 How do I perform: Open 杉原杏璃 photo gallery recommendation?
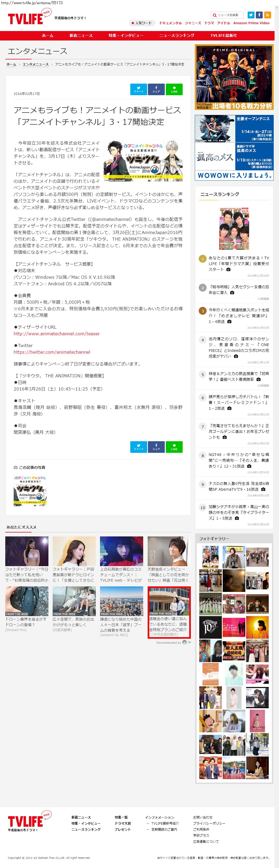(x=27, y=559)
